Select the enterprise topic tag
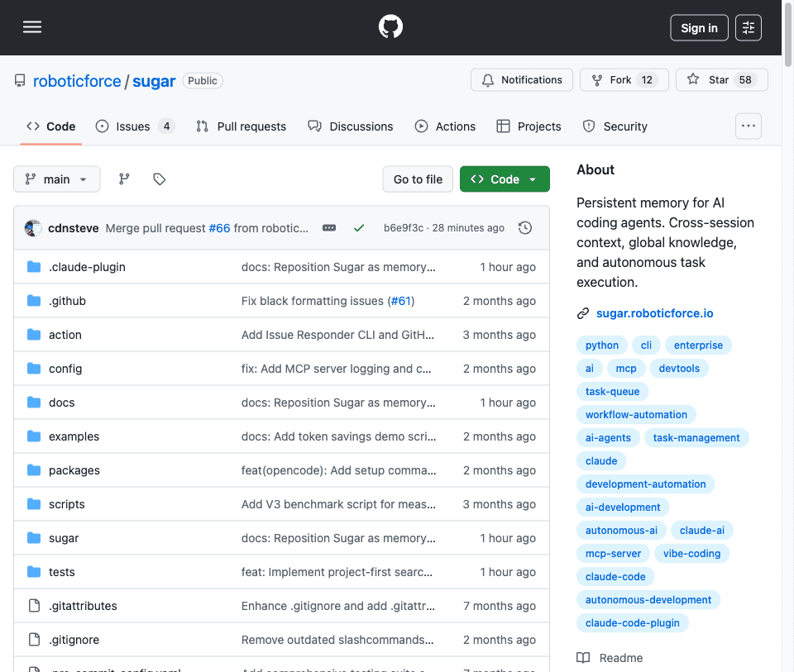 pyautogui.click(x=698, y=346)
